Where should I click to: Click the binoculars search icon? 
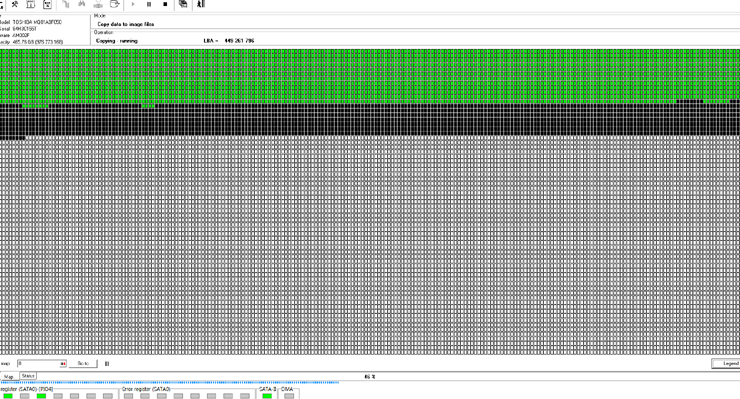(x=82, y=4)
